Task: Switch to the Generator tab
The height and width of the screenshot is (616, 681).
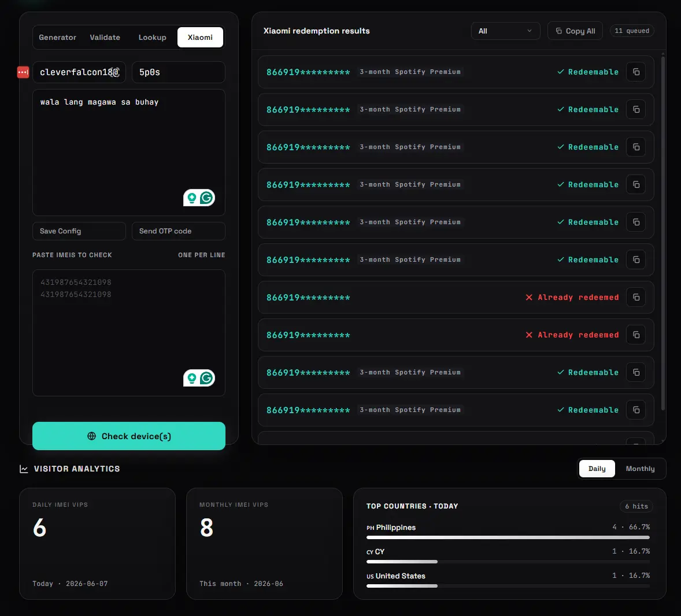Action: 57,38
